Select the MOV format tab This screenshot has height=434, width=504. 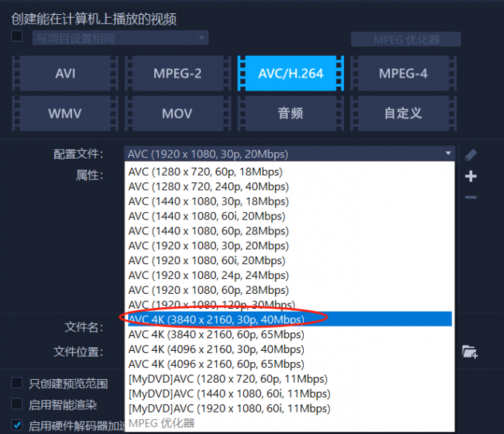(178, 114)
